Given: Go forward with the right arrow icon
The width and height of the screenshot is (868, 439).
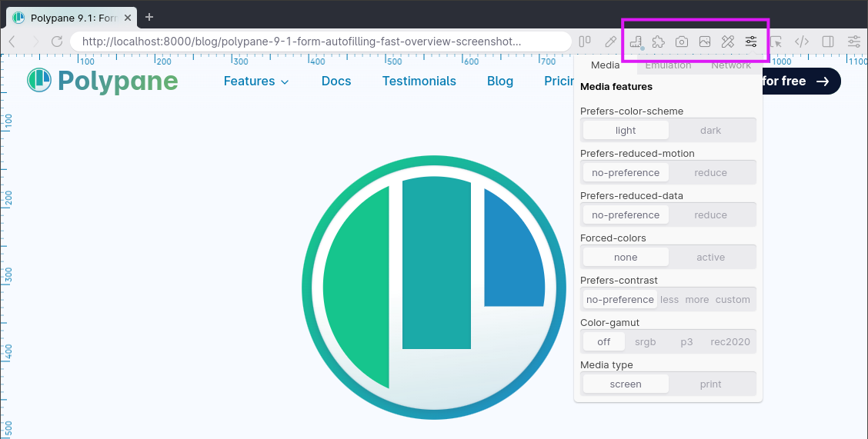Looking at the screenshot, I should pyautogui.click(x=35, y=42).
